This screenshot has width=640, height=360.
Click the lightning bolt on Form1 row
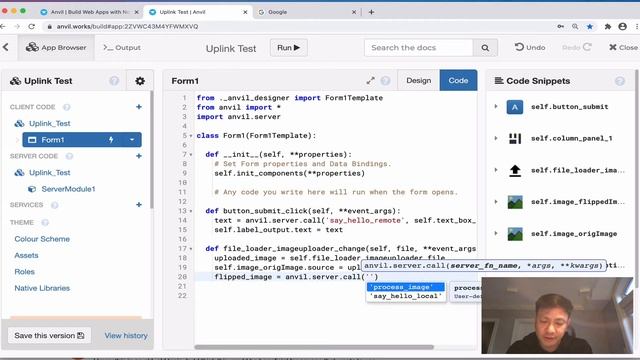pyautogui.click(x=111, y=140)
